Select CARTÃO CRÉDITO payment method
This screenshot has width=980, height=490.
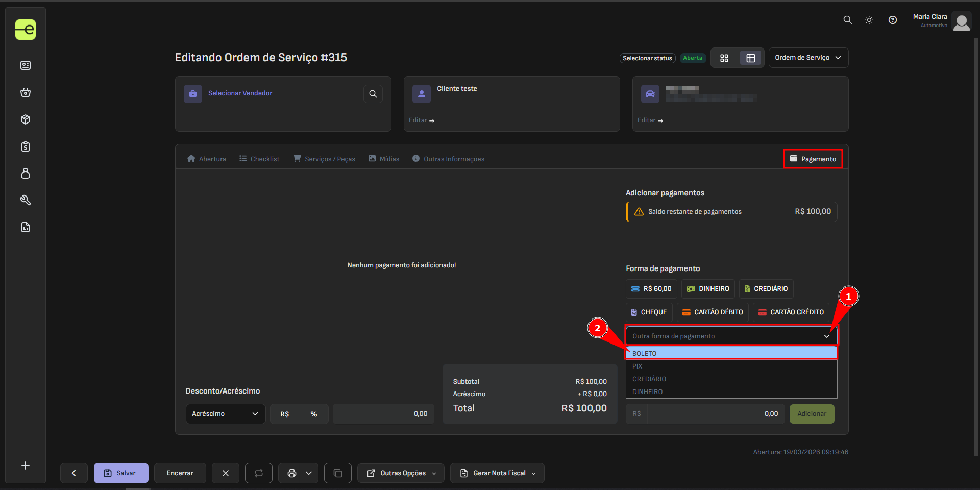click(791, 312)
